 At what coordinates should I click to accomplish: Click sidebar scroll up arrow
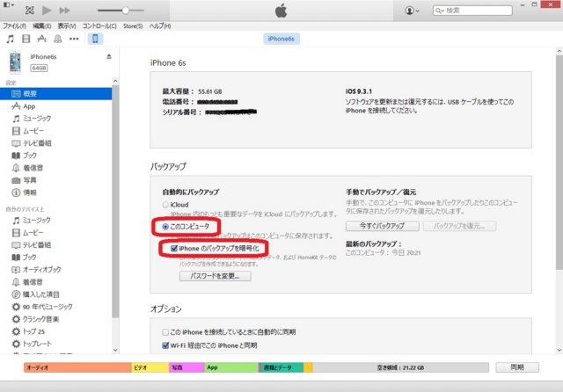[x=115, y=81]
